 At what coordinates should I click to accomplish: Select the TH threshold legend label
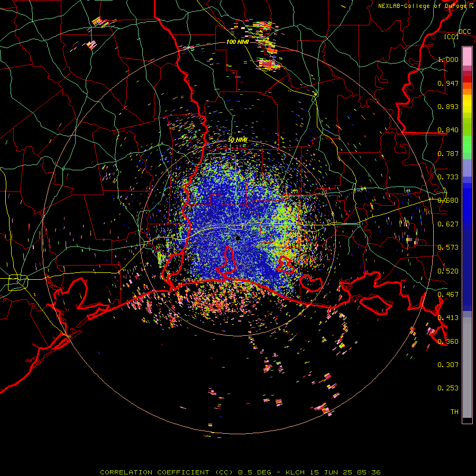tap(454, 412)
